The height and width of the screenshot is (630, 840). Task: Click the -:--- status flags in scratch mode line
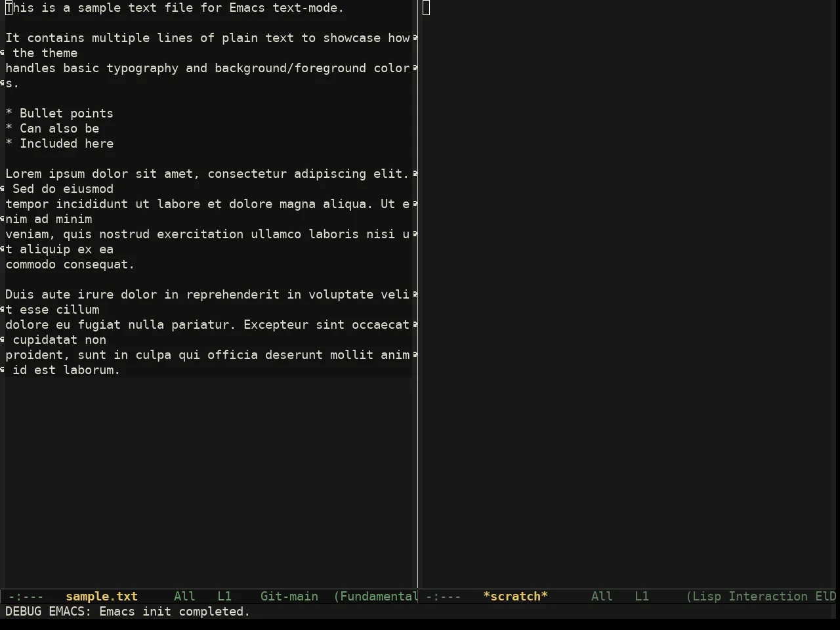443,597
